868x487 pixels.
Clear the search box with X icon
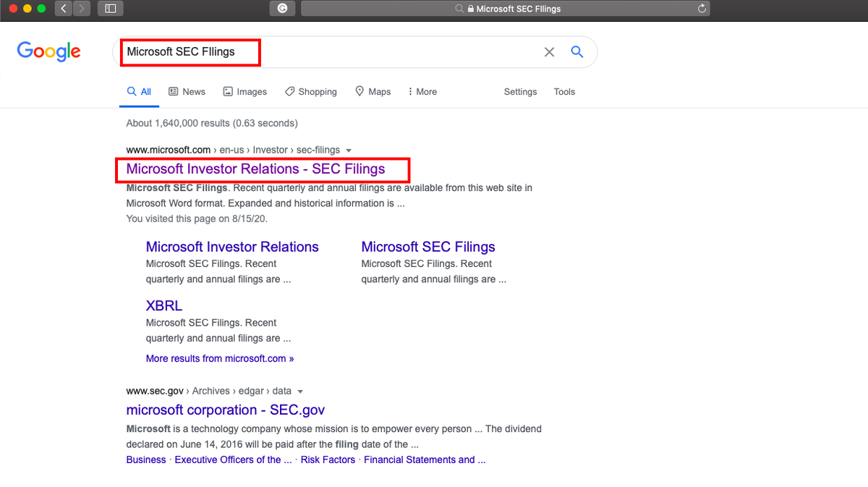549,52
